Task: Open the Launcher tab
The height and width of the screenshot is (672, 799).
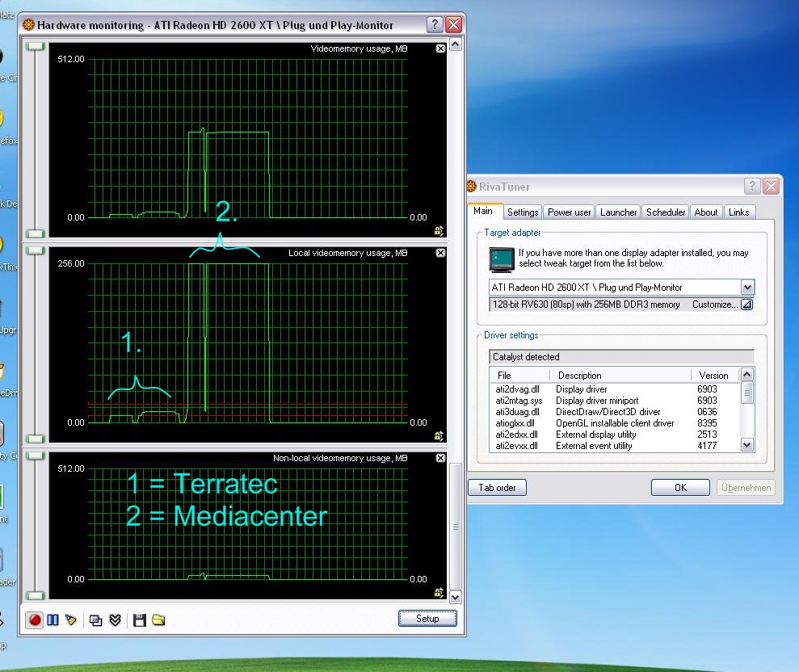Action: click(618, 212)
